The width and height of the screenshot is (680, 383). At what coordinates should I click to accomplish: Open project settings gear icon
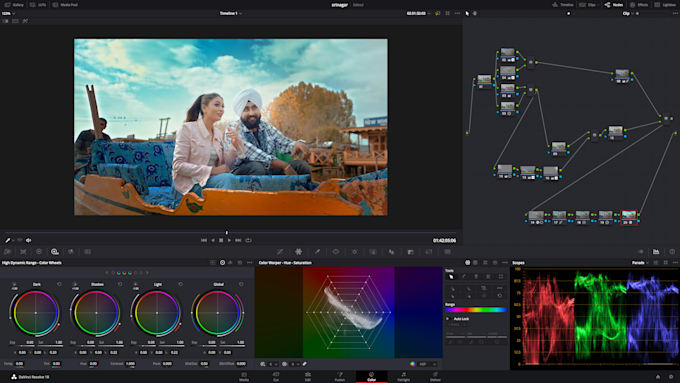[x=671, y=377]
